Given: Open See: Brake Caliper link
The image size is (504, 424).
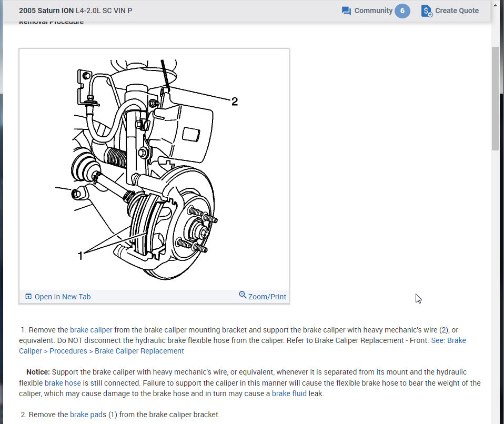Looking at the screenshot, I should coord(448,340).
